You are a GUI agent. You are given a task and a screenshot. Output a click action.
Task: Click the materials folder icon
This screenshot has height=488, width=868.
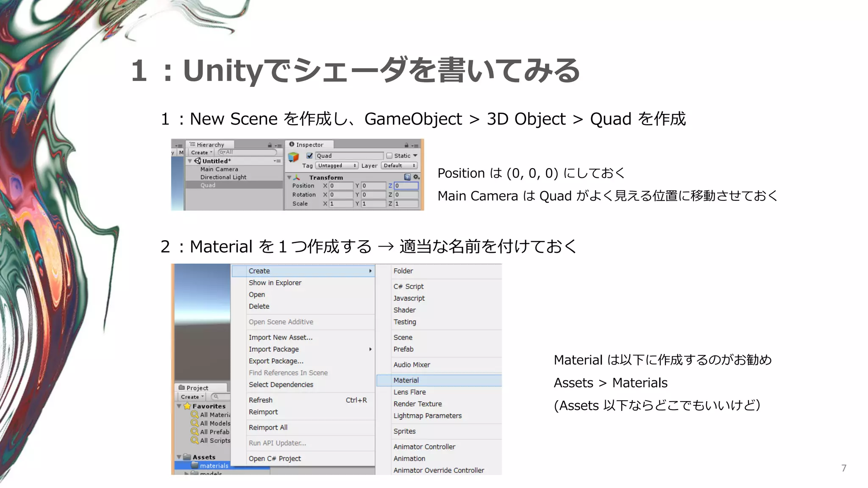pos(195,465)
